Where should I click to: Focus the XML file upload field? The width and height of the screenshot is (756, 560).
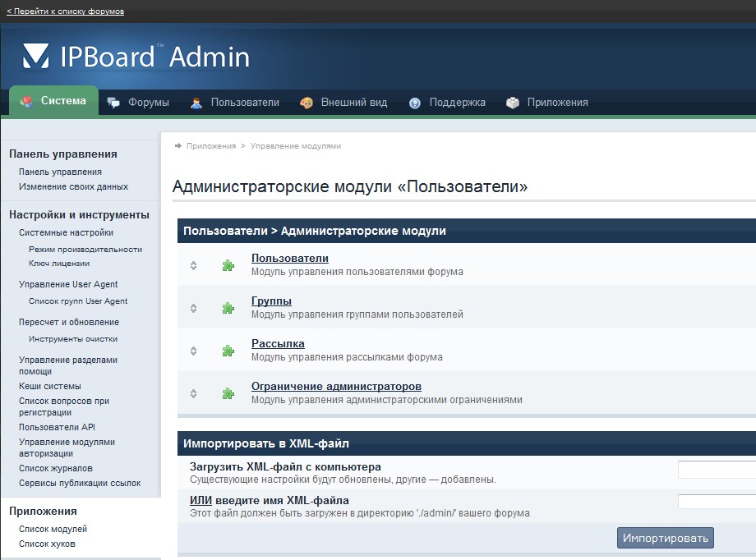pos(717,469)
